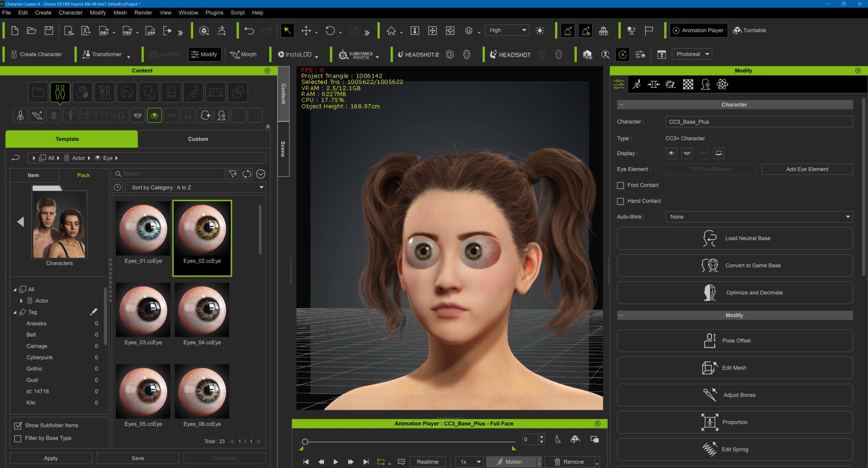Image resolution: width=868 pixels, height=468 pixels.
Task: Switch to the Item tab
Action: [x=33, y=175]
